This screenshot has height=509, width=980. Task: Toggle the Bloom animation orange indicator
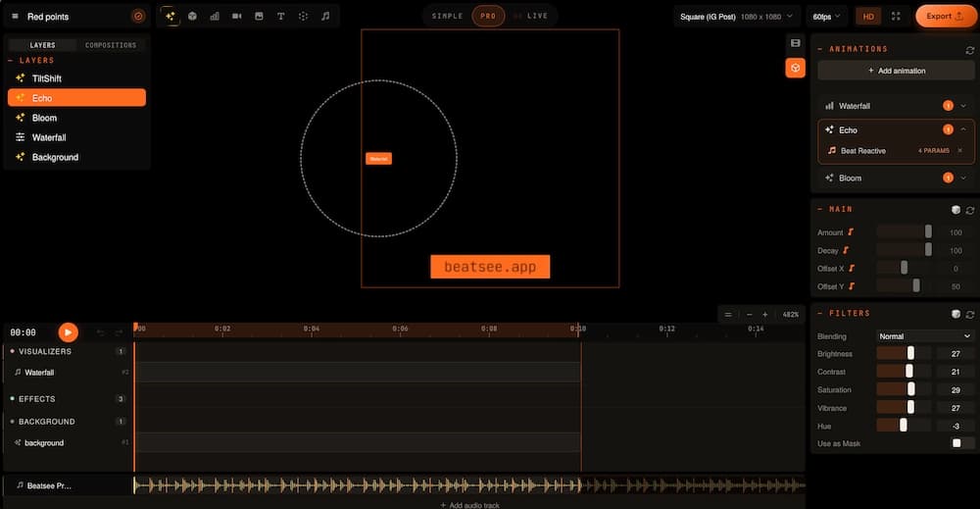(x=948, y=178)
